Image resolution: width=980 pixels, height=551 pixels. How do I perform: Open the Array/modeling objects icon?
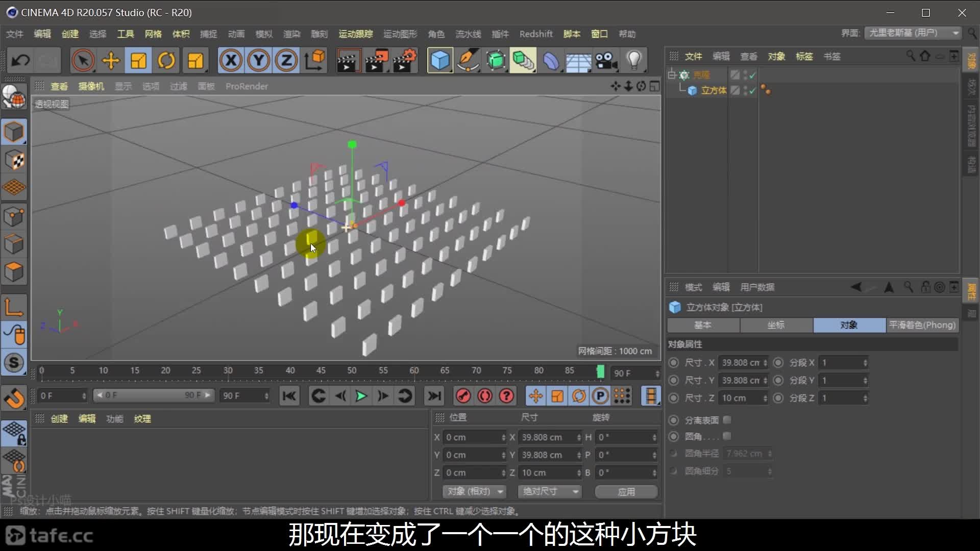(523, 60)
